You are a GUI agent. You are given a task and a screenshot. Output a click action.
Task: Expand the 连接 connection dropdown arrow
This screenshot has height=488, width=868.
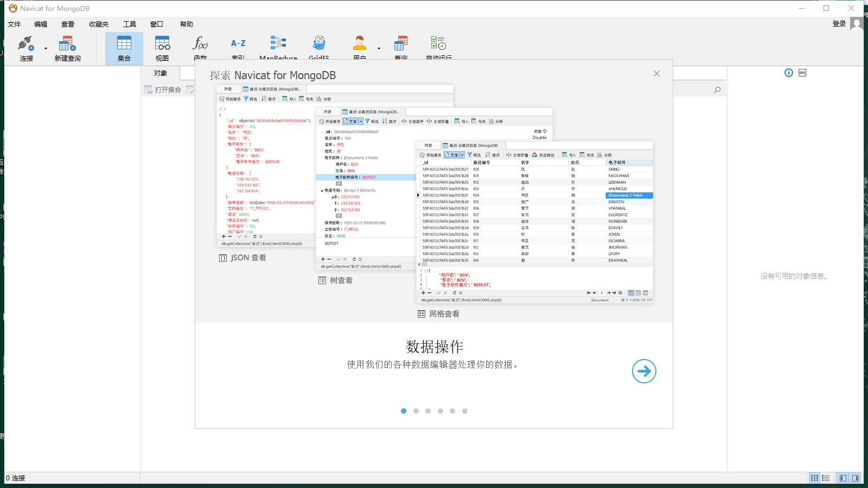(x=46, y=49)
